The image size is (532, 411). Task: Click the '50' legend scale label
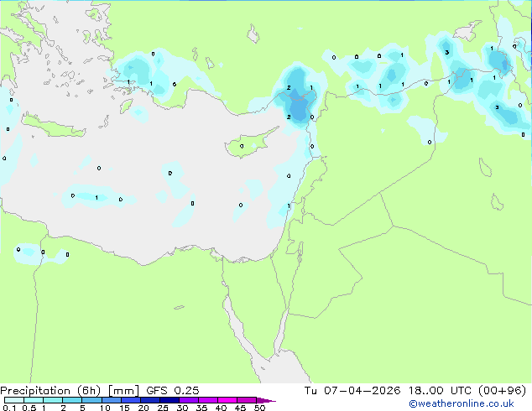259,408
